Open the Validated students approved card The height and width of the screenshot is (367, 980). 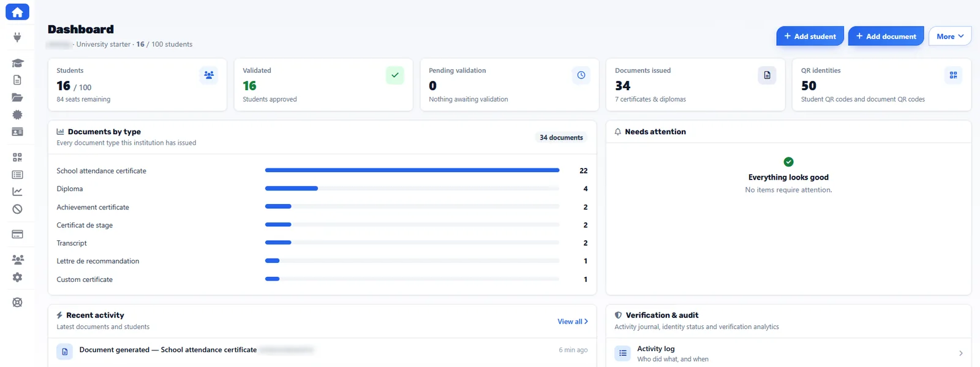(x=323, y=85)
